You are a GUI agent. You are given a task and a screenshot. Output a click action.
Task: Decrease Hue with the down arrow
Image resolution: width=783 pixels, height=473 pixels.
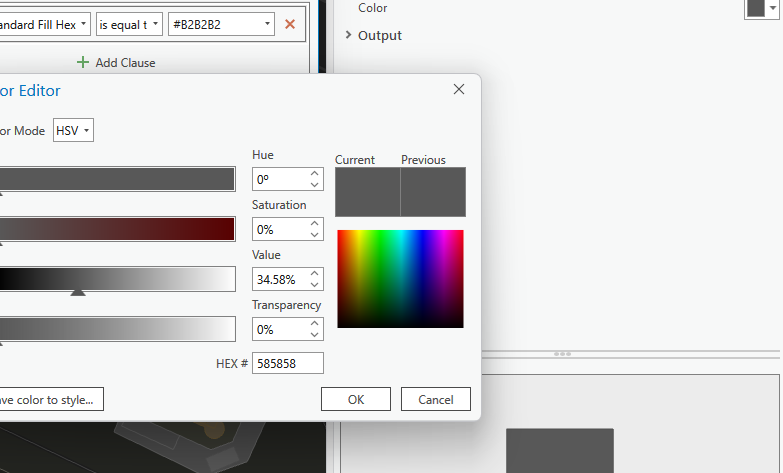click(x=314, y=185)
